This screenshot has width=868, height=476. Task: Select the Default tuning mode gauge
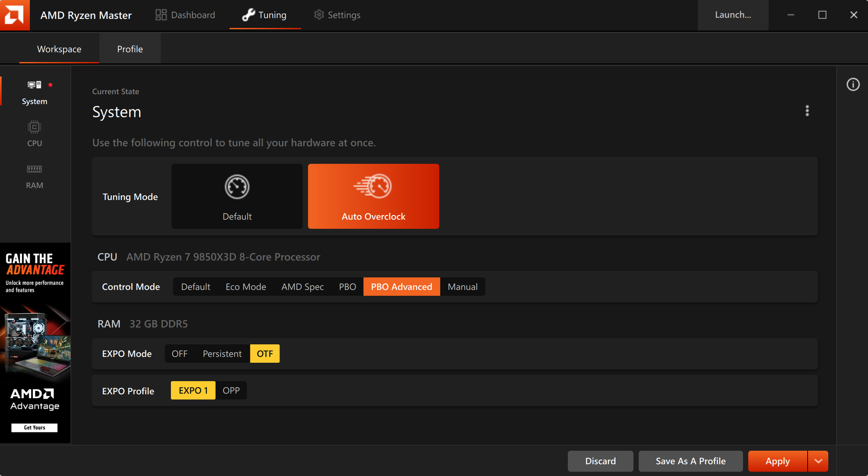click(237, 196)
